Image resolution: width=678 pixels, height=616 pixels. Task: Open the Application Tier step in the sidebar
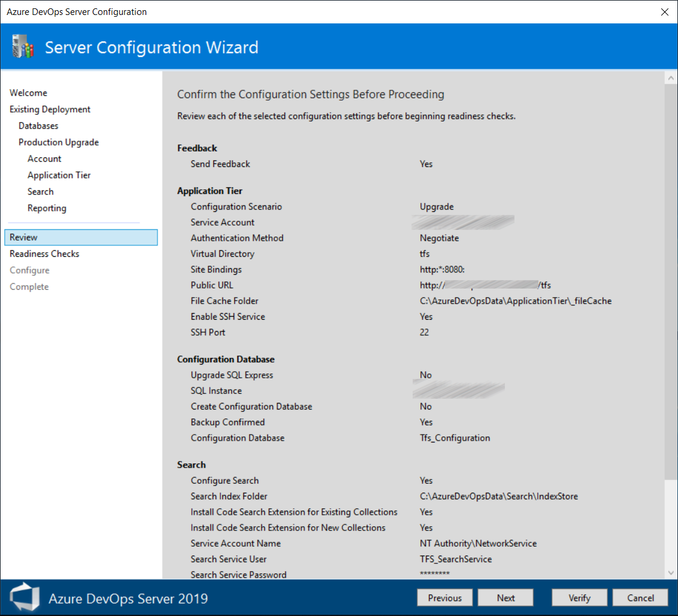59,175
